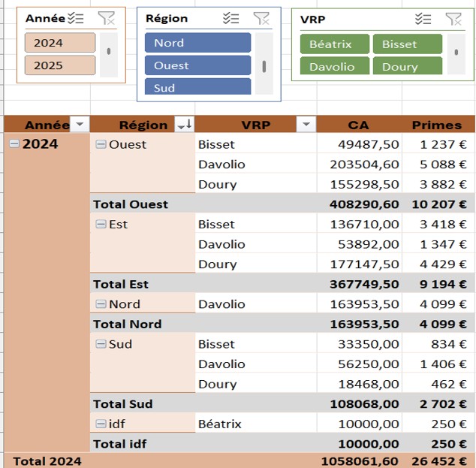Screen dimensions: 476x468
Task: Open the VRP column filter dropdown
Action: point(306,125)
